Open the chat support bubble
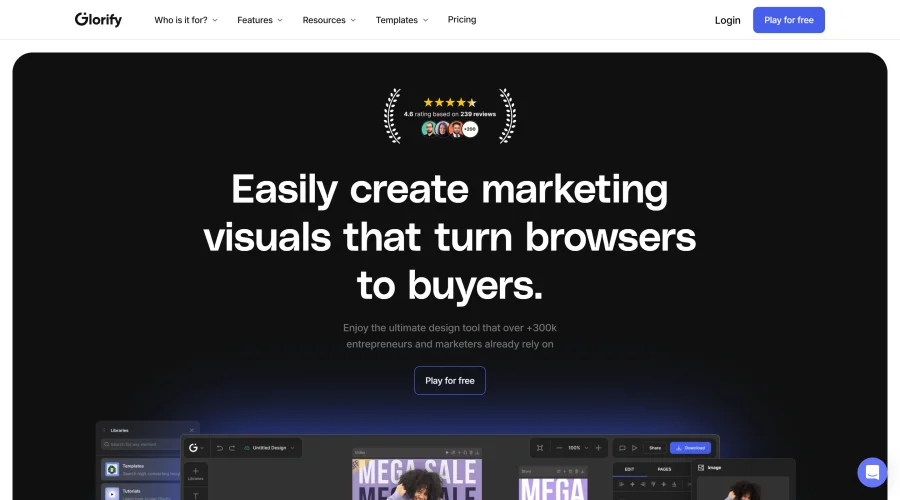The height and width of the screenshot is (500, 900). point(872,472)
